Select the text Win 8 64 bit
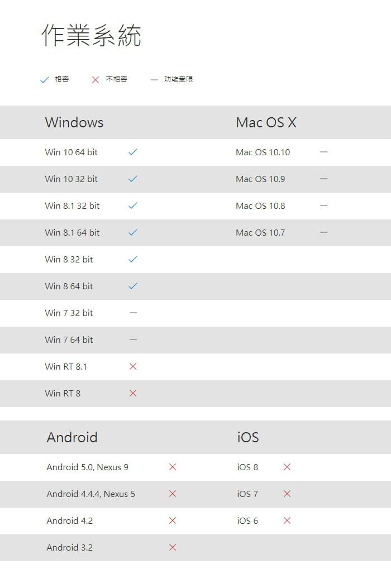 tap(69, 286)
